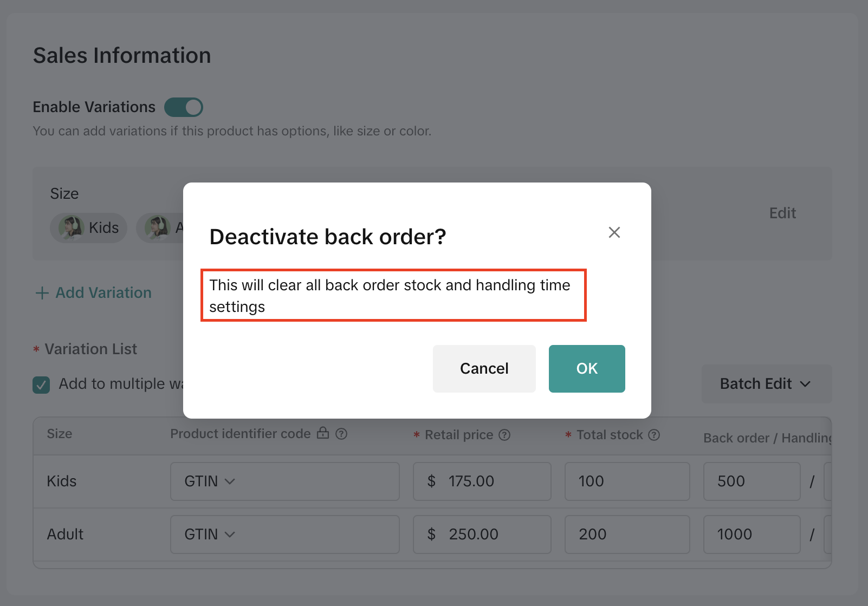
Task: Click the Kids size avatar thumbnail
Action: coord(71,227)
